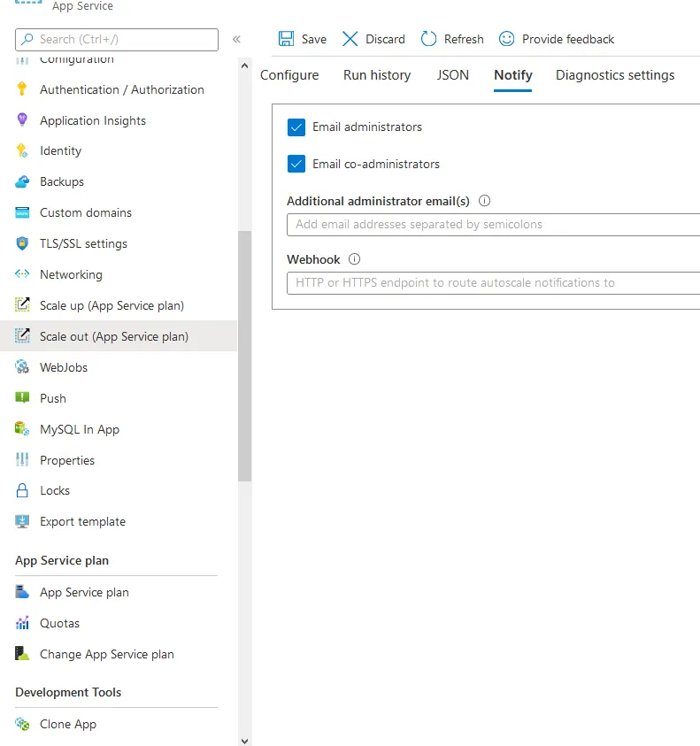Click the Provide feedback smiley icon
Viewport: 700px width, 746px height.
[506, 39]
